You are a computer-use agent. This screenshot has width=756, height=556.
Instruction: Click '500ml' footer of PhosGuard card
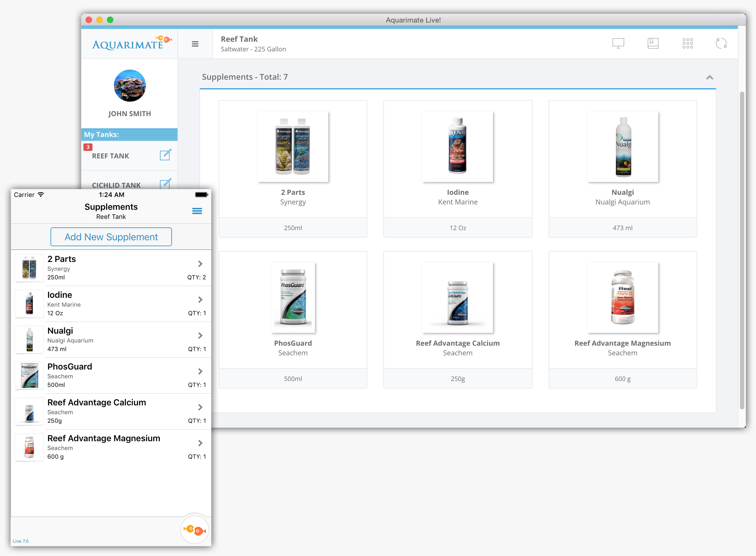pos(293,379)
